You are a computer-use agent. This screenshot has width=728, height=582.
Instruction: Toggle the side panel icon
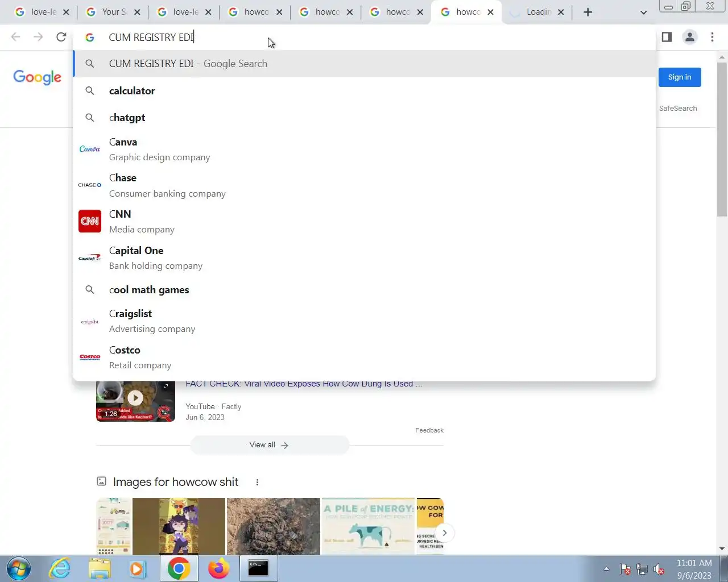667,37
